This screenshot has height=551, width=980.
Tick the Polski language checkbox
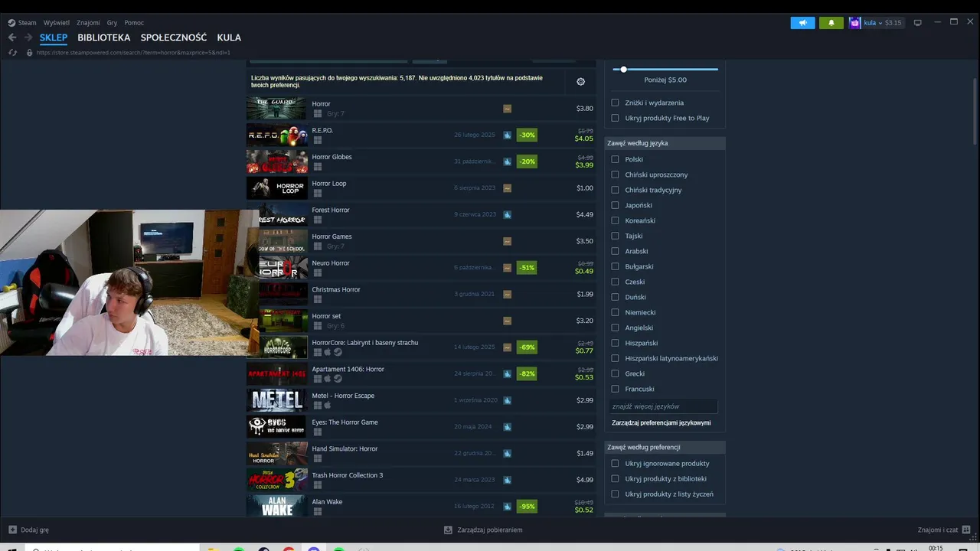[615, 159]
